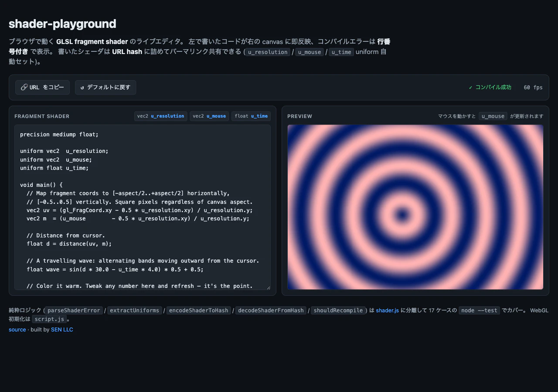Click inside the fragment shader code editor
This screenshot has height=392, width=558.
(143, 207)
